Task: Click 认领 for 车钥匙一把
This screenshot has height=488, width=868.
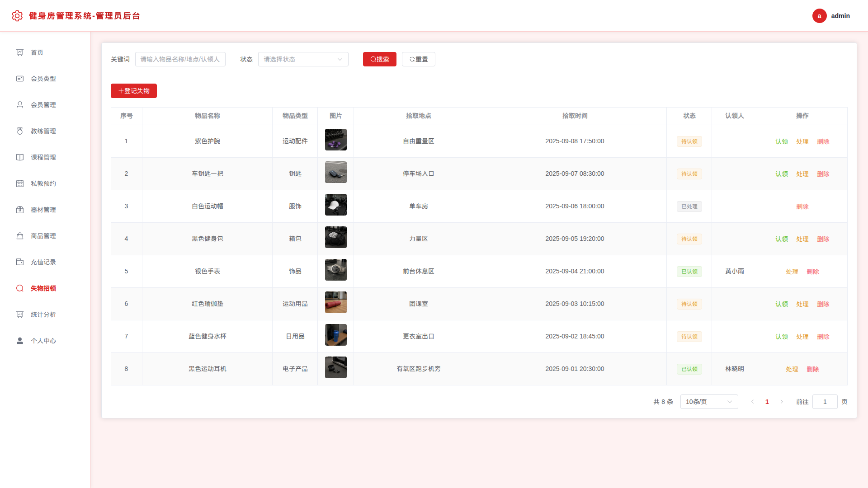Action: tap(782, 174)
